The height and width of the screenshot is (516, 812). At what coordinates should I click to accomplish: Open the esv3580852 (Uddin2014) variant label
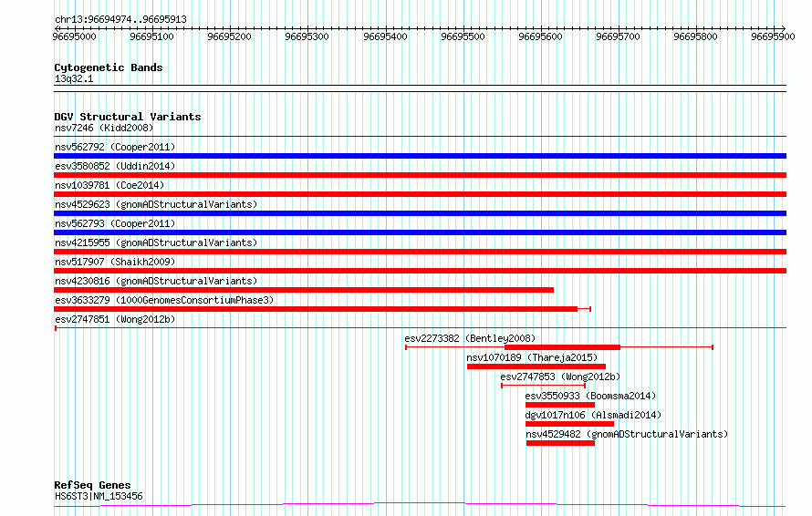(115, 166)
